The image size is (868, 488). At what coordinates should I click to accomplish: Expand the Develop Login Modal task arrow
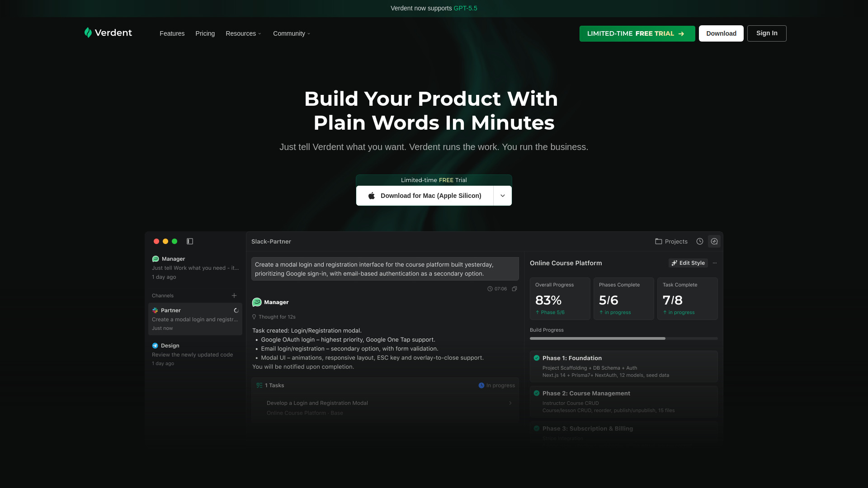pos(510,403)
